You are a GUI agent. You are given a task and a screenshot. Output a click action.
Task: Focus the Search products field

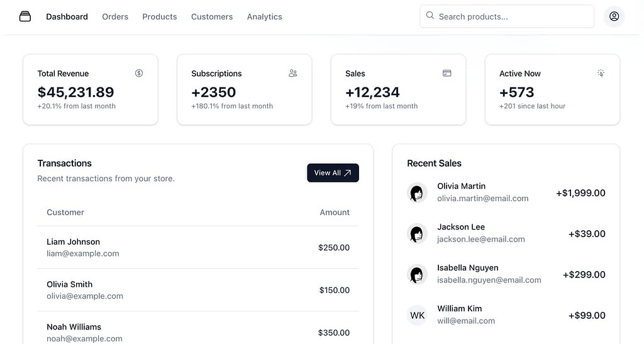pyautogui.click(x=507, y=16)
